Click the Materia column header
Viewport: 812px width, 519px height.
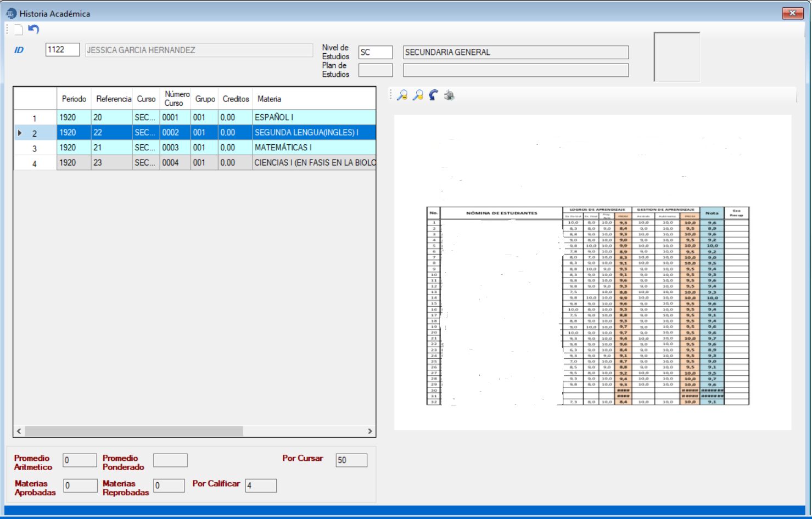pyautogui.click(x=269, y=99)
